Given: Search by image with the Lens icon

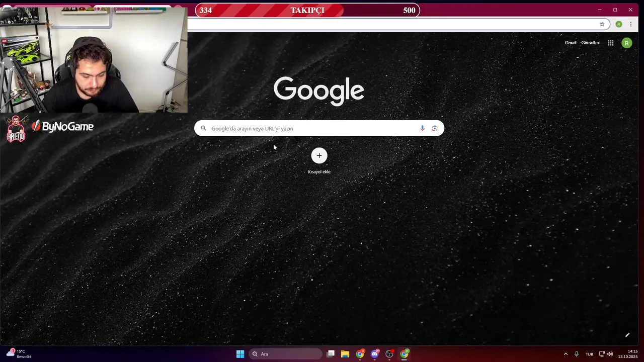Looking at the screenshot, I should coord(435,128).
